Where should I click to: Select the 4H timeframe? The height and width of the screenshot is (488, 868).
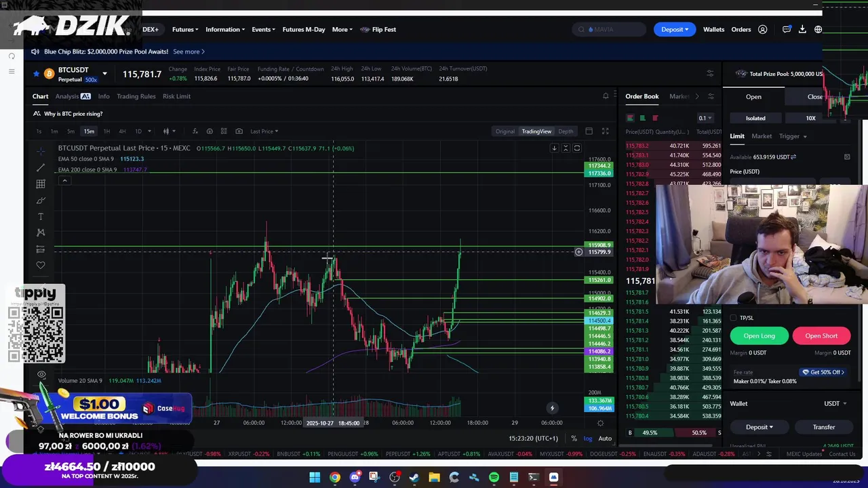(x=122, y=131)
